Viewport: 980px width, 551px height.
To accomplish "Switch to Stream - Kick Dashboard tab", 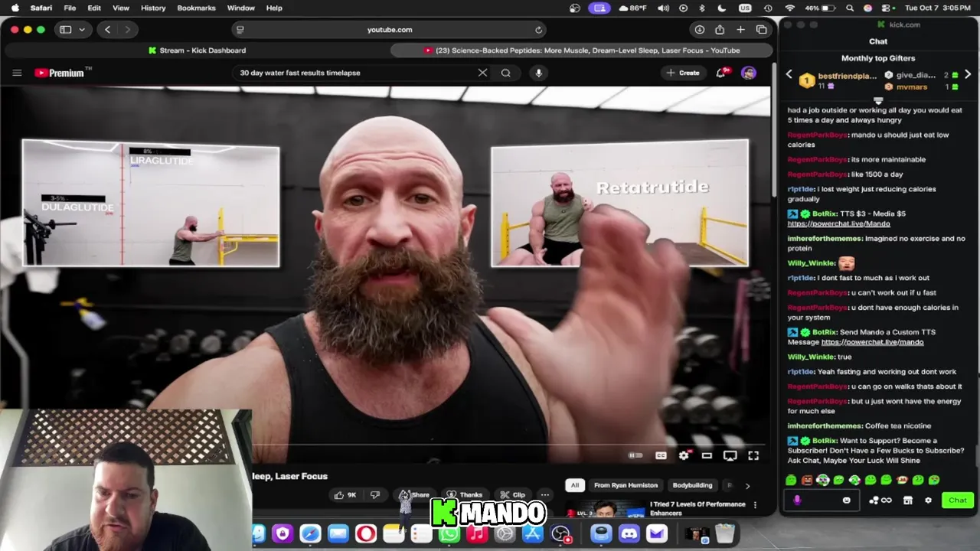I will coord(198,51).
